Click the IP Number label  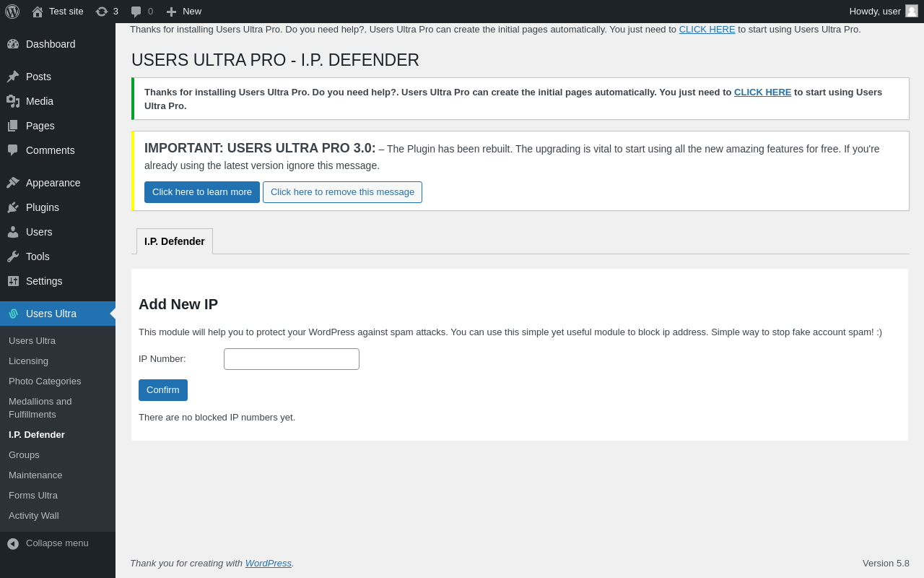tap(162, 359)
